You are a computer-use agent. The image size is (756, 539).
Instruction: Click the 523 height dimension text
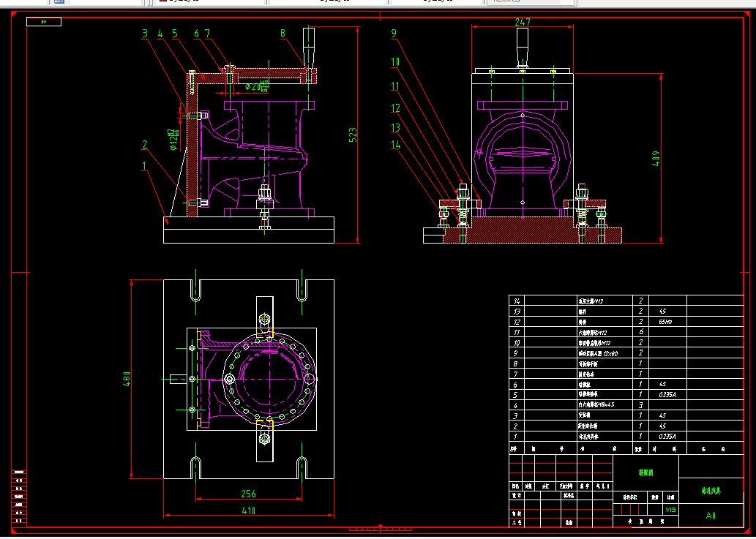tap(353, 135)
